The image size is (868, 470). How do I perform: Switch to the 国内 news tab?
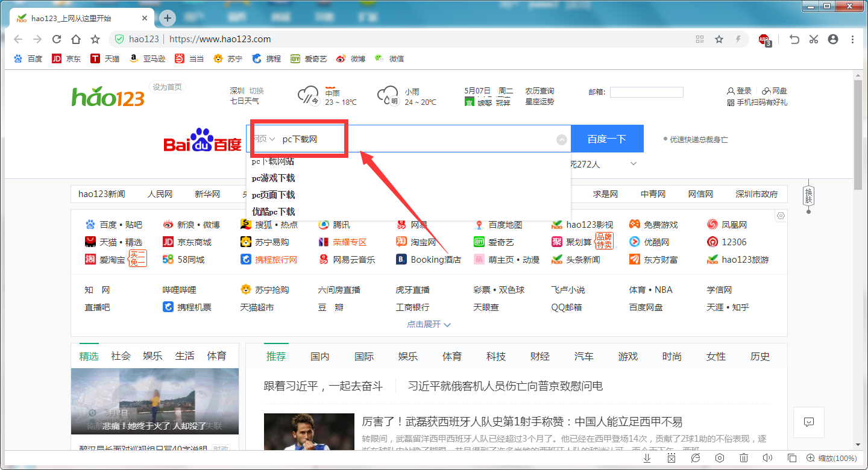tap(319, 356)
